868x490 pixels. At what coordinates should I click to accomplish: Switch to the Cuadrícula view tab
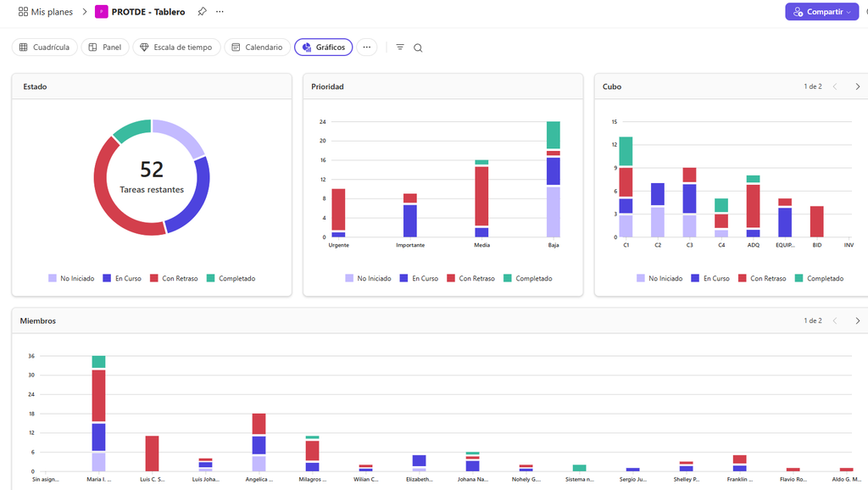coord(44,47)
